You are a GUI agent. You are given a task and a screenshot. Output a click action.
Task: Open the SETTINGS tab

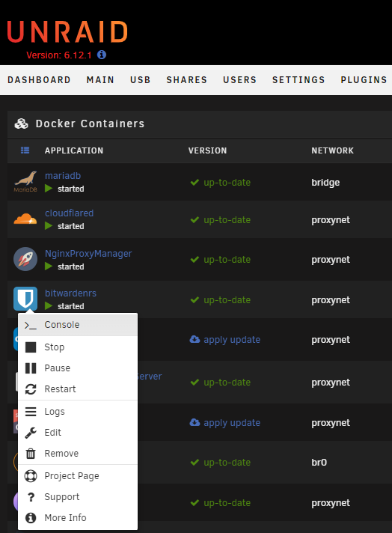[298, 80]
